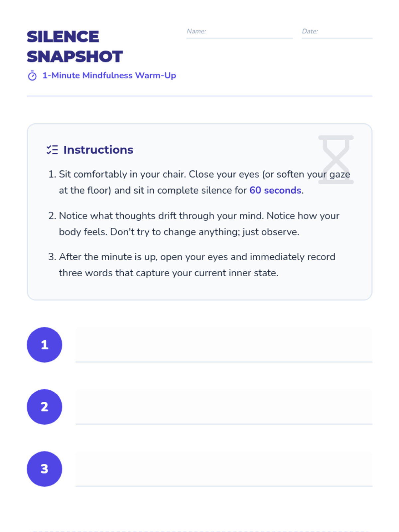
Task: Click the "1-Minute Mindfulness Warm-Up" subtitle
Action: pos(109,75)
